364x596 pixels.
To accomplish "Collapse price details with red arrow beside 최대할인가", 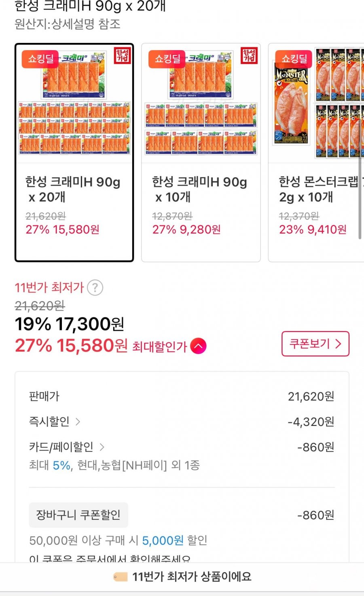I will (x=198, y=346).
